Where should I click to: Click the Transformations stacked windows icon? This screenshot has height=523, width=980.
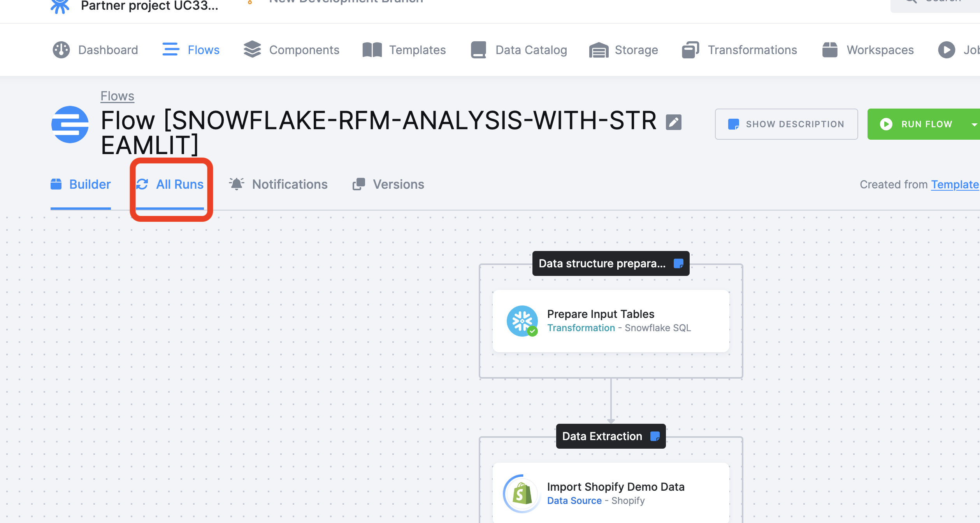[690, 50]
